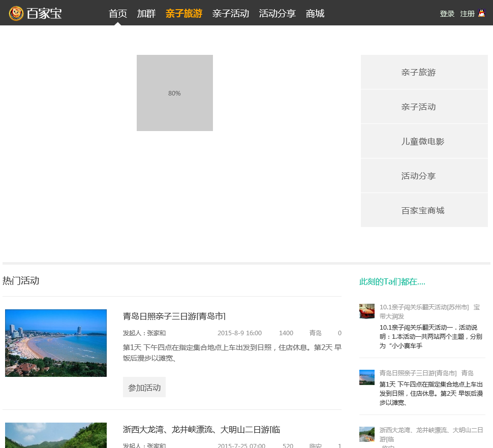The width and height of the screenshot is (493, 448).
Task: Click the 此刻的Ta们都在.... heading
Action: pyautogui.click(x=392, y=282)
